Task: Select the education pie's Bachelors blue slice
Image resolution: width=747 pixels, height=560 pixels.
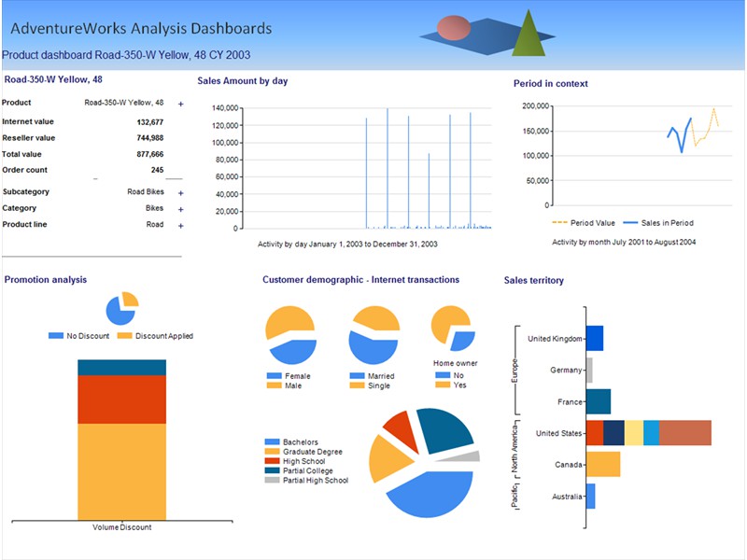Action: tap(430, 496)
